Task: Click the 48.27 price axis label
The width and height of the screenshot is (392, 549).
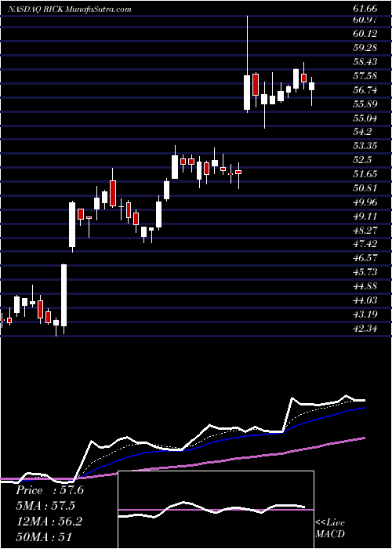Action: [x=365, y=230]
